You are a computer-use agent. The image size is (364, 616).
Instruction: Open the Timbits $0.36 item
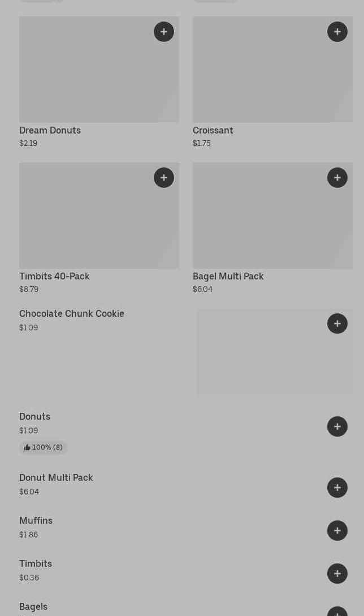(36, 564)
